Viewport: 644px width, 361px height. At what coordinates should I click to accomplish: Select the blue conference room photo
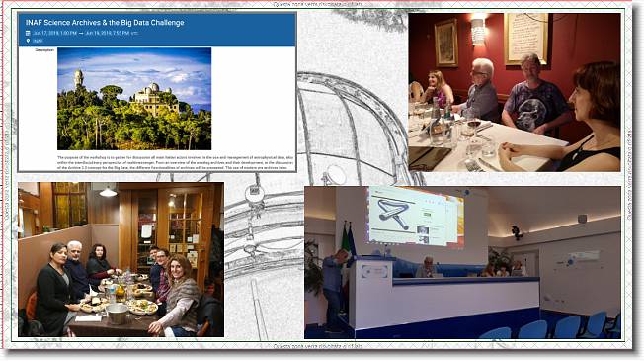(462, 262)
